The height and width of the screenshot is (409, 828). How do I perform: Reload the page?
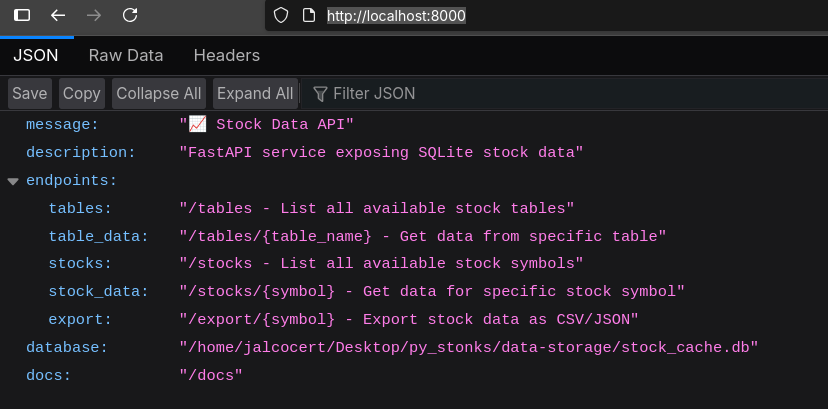point(130,15)
